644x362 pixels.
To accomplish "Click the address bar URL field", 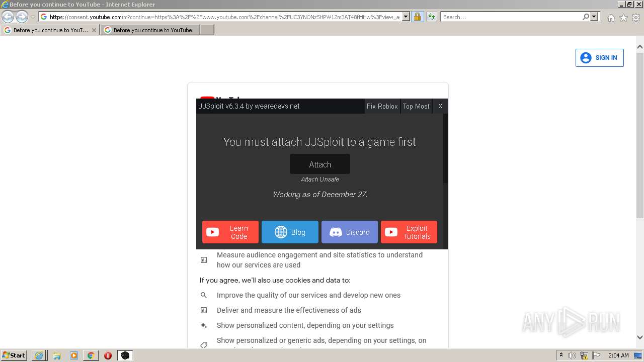I will tap(224, 17).
